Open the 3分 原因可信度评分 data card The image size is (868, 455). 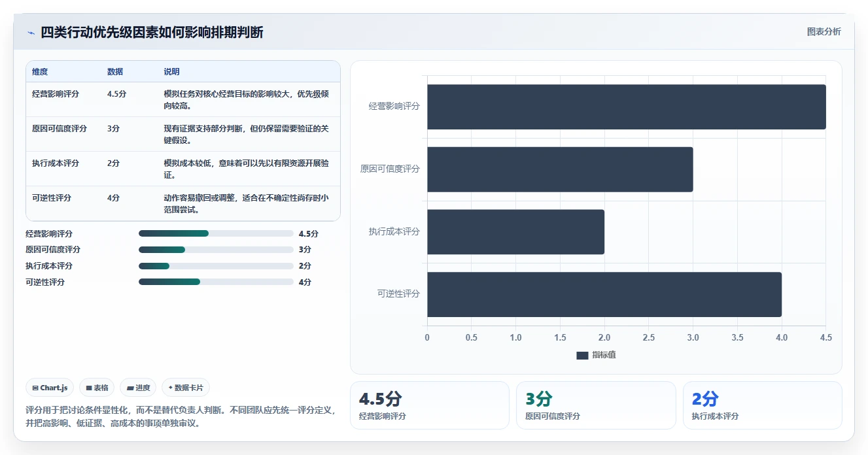(x=596, y=405)
